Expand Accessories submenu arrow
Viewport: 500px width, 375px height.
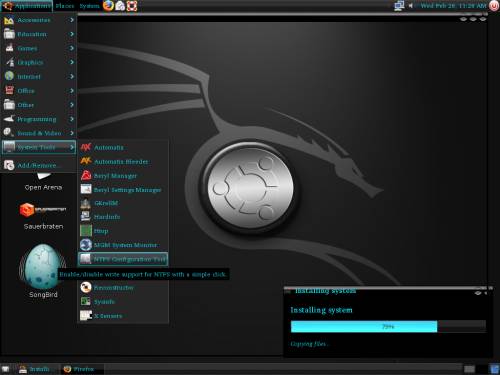[72, 20]
